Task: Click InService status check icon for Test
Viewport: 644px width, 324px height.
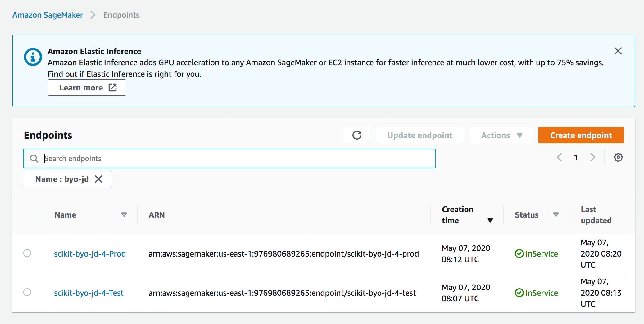Action: (519, 293)
